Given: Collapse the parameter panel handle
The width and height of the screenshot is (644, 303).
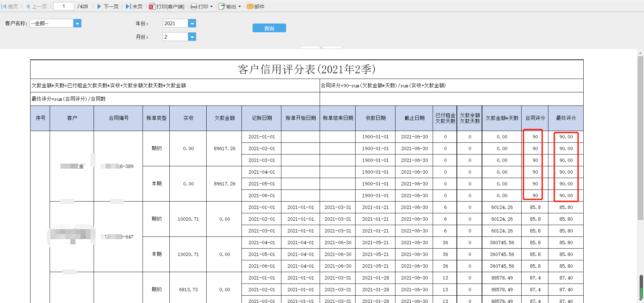Looking at the screenshot, I should pyautogui.click(x=321, y=47).
